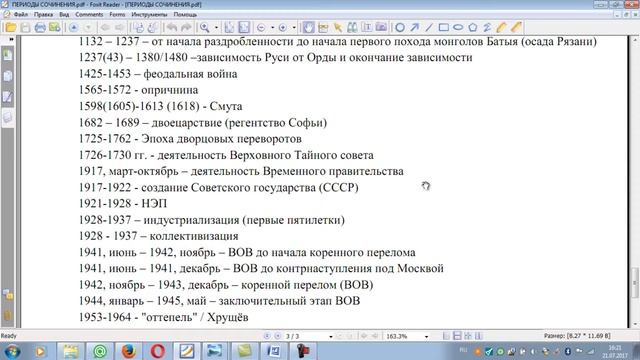640x360 pixels.
Task: Expand the navigation sidebar arrow
Action: tap(11, 40)
